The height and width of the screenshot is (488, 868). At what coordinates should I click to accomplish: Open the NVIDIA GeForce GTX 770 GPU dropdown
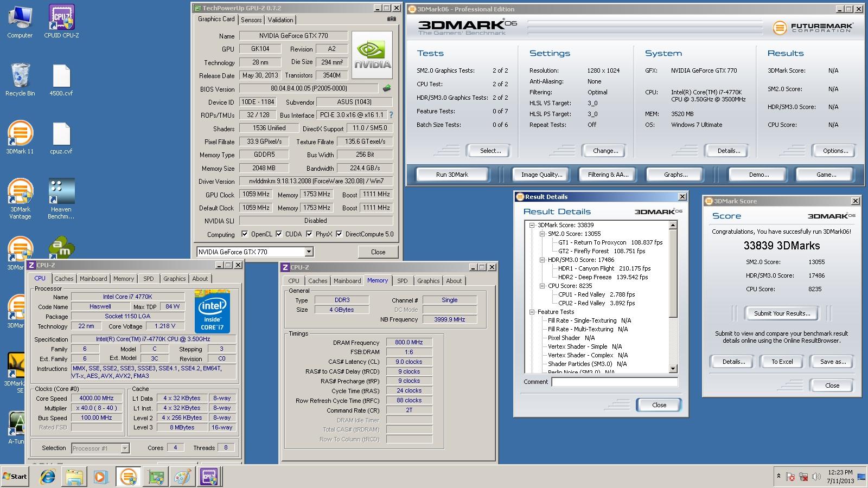(x=309, y=252)
